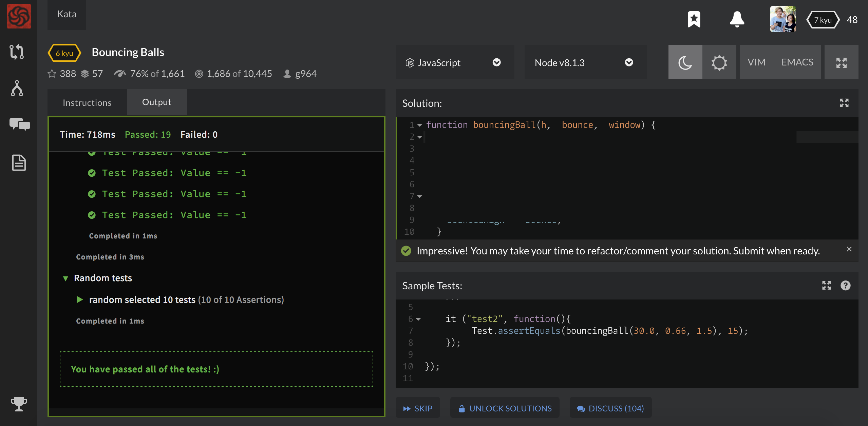Switch to the Instructions tab

click(x=87, y=103)
